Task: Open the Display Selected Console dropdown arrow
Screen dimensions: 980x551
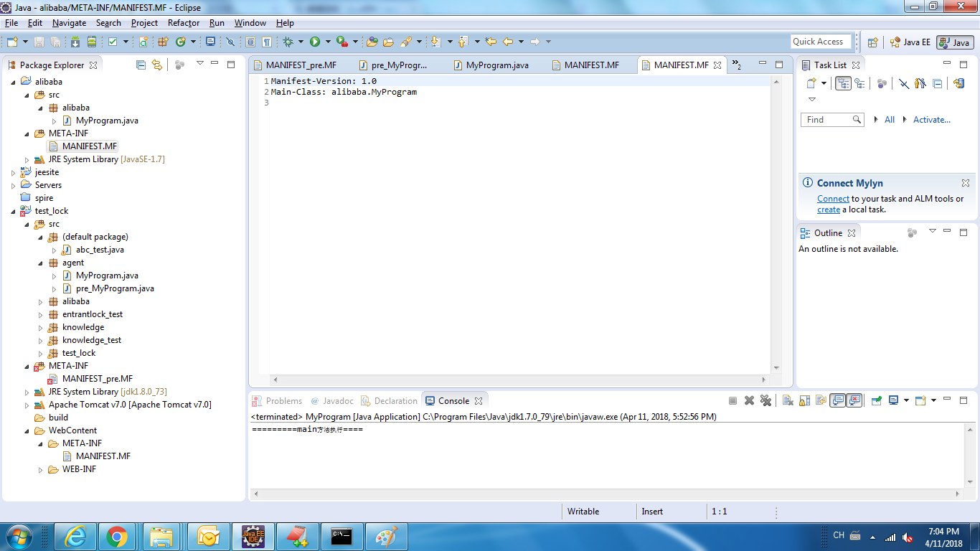Action: [x=906, y=401]
